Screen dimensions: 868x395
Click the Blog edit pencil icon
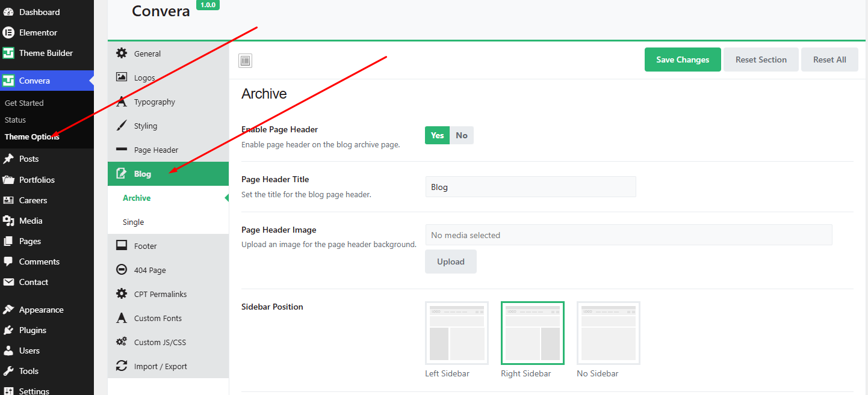coord(122,174)
